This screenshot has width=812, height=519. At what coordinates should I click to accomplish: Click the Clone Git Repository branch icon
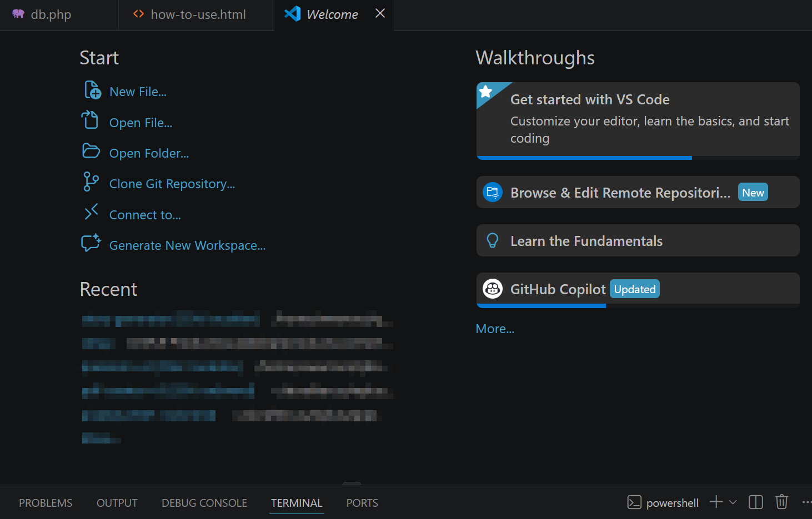pyautogui.click(x=91, y=182)
